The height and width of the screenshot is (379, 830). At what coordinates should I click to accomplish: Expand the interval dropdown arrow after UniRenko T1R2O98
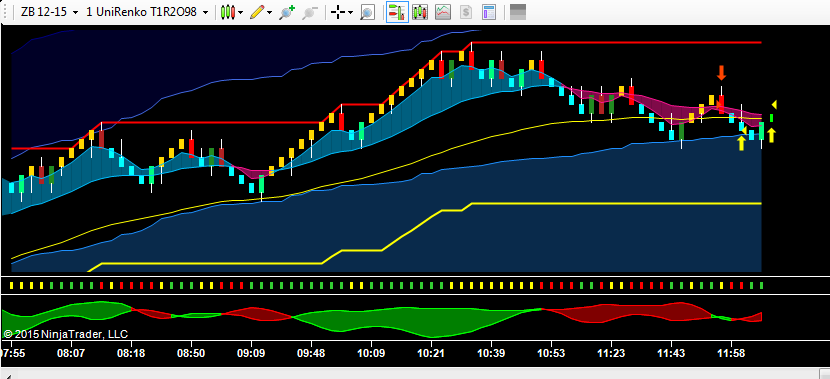tap(206, 12)
